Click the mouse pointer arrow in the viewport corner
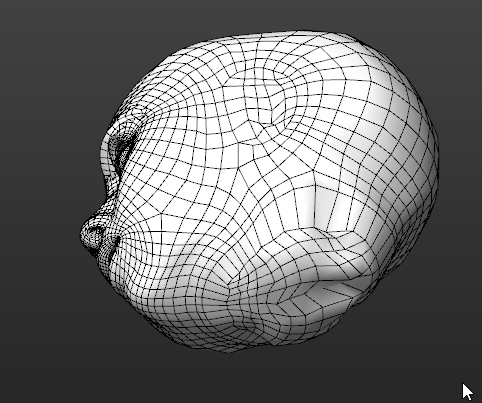 pyautogui.click(x=467, y=391)
